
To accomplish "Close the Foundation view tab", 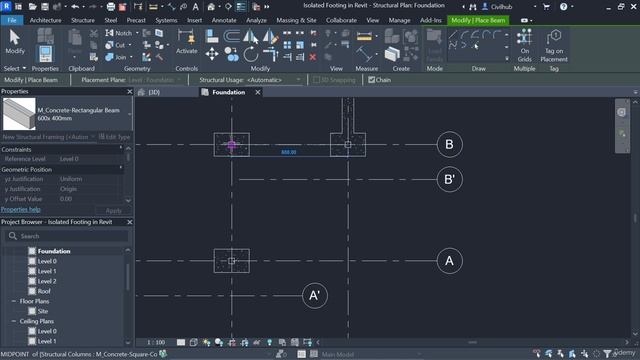I will (x=258, y=92).
